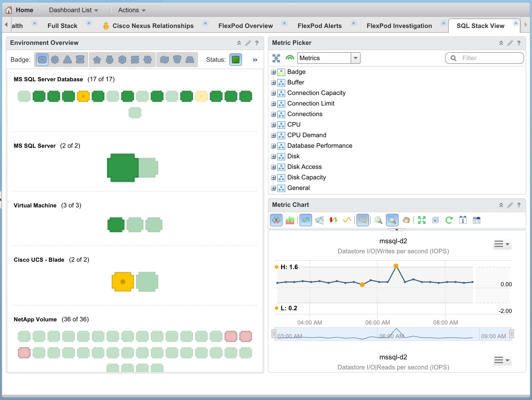This screenshot has width=532, height=400.
Task: Select the Faults badge icon
Action: point(80,60)
